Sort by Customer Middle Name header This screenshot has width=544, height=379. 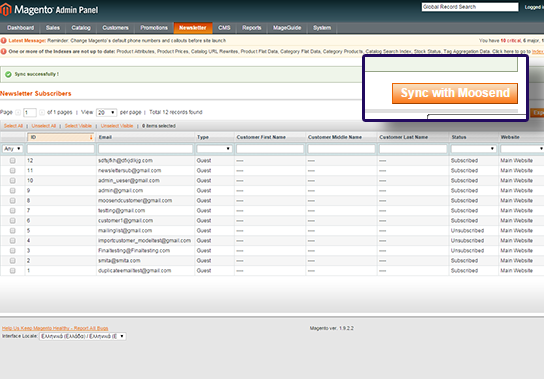pos(335,137)
